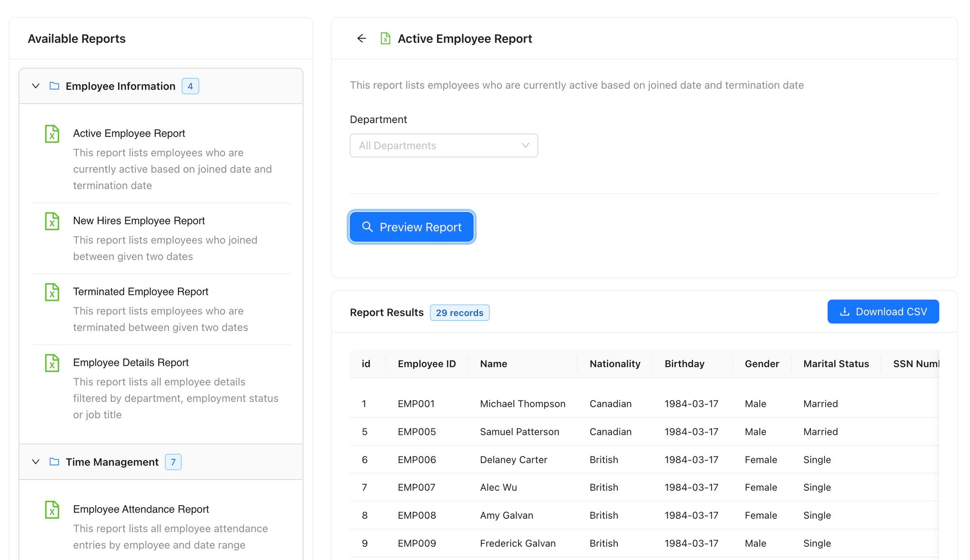This screenshot has width=970, height=560.
Task: Click the Terminated Employee Report file icon
Action: tap(52, 292)
